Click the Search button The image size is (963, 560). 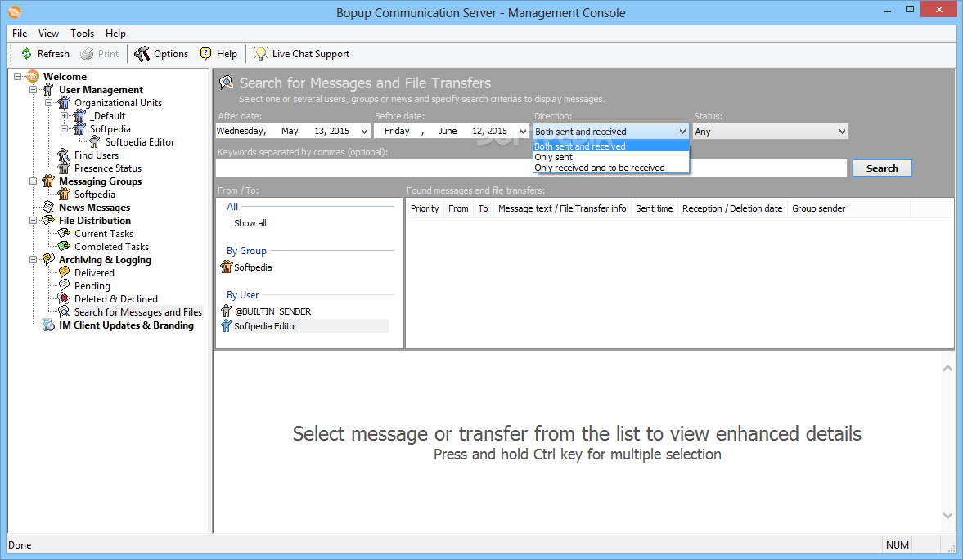[882, 168]
